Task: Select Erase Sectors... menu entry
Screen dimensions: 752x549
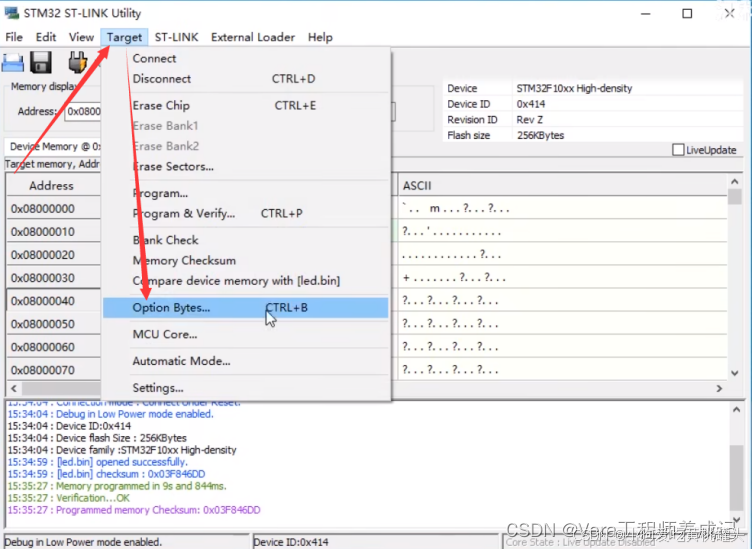Action: [246, 166]
